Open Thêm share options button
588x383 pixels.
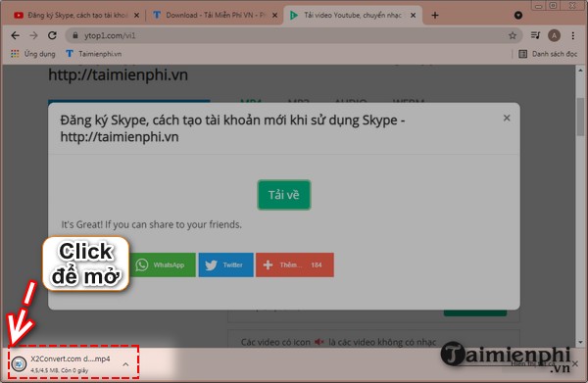pos(295,264)
